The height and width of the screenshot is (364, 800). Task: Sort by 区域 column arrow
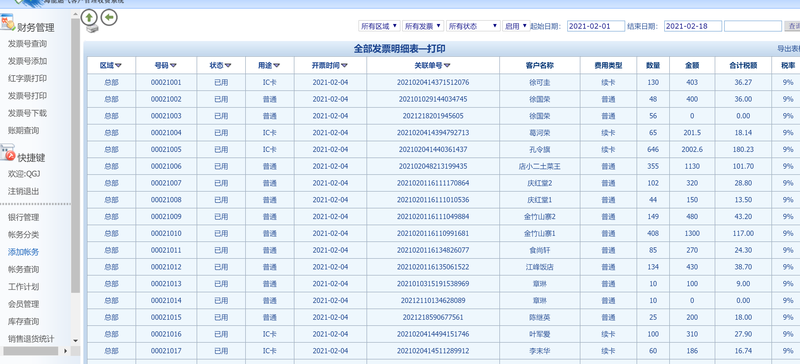click(118, 65)
